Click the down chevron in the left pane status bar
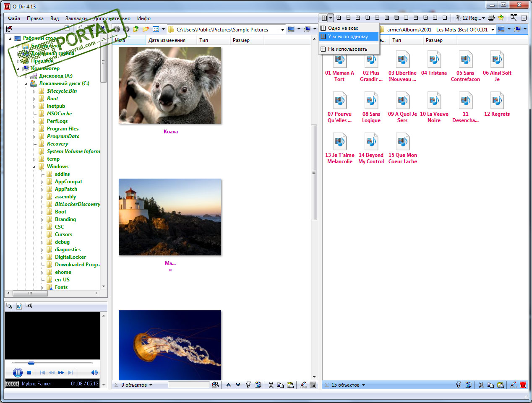Image resolution: width=532 pixels, height=403 pixels. tap(238, 385)
